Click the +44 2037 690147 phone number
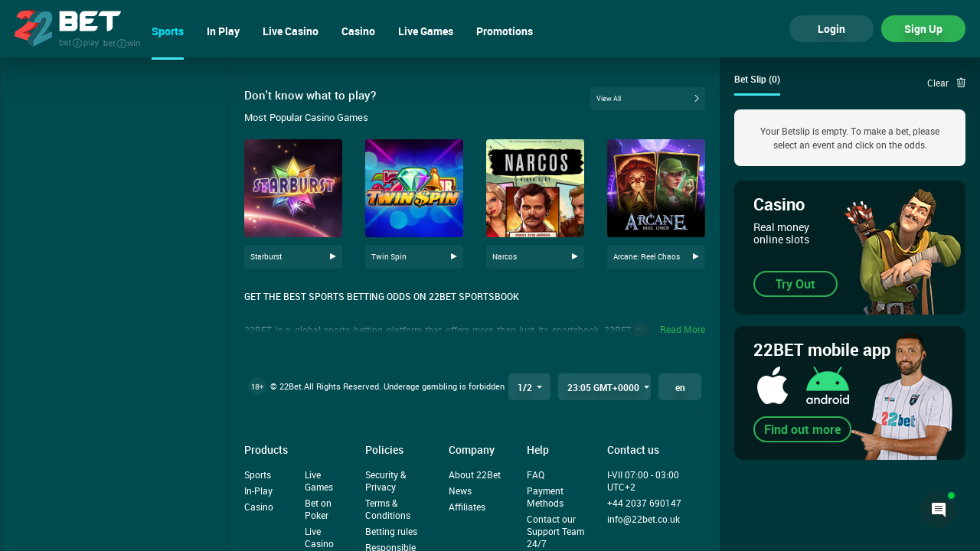The image size is (980, 551). tap(644, 504)
